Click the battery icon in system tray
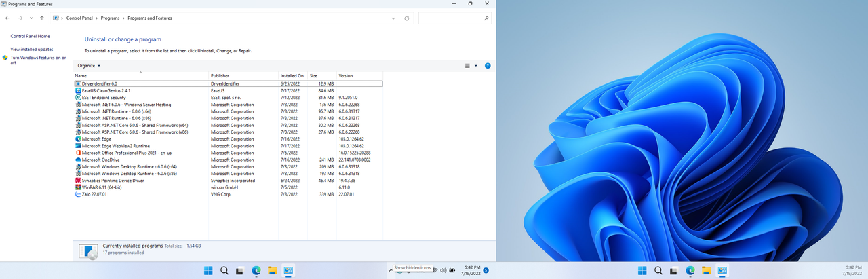 pos(452,270)
